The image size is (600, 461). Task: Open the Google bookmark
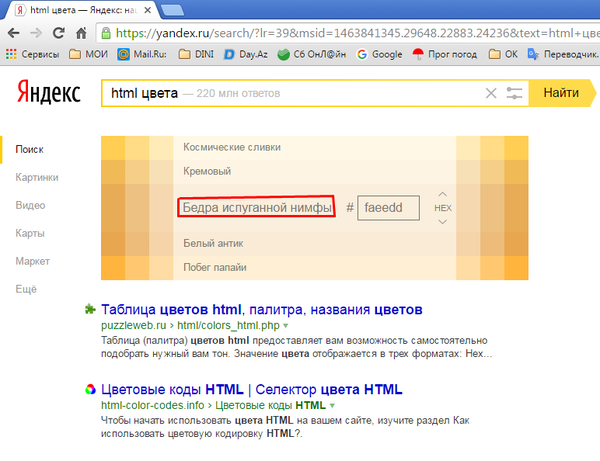pos(380,54)
